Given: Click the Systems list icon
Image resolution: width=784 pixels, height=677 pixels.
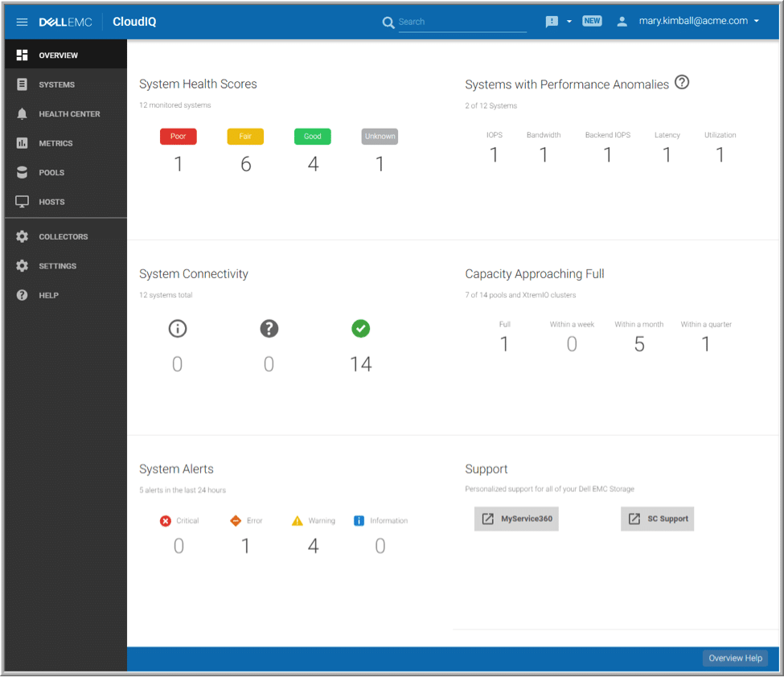Looking at the screenshot, I should click(x=22, y=84).
